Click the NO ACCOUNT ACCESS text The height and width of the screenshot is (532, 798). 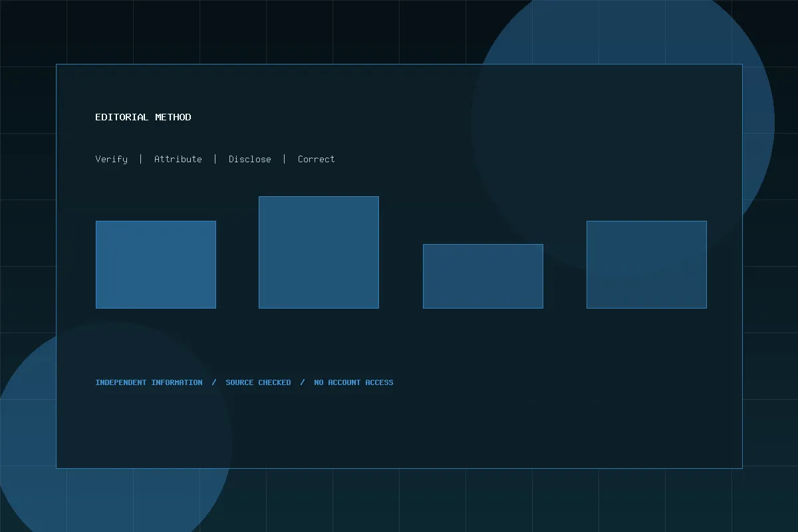tap(354, 382)
